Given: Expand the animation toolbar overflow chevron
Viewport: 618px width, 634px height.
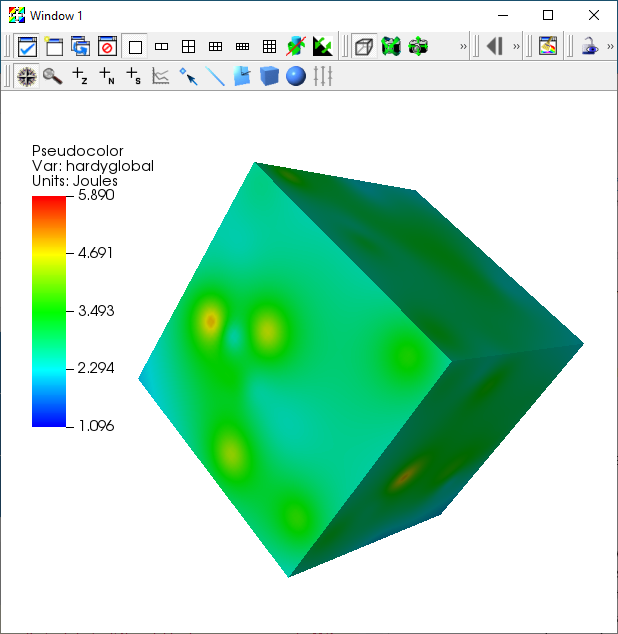Looking at the screenshot, I should coord(516,46).
